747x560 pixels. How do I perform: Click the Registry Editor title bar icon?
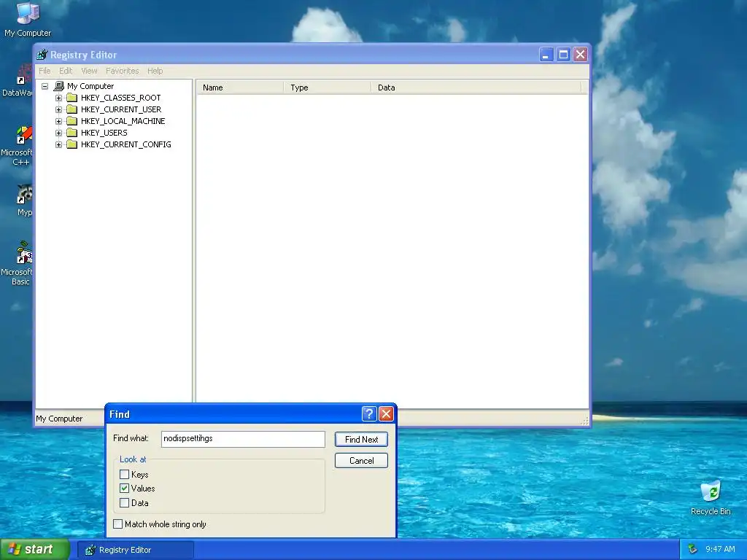click(42, 55)
